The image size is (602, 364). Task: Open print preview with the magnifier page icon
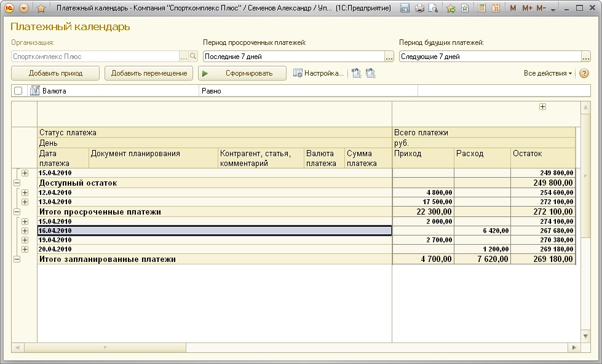[x=434, y=8]
